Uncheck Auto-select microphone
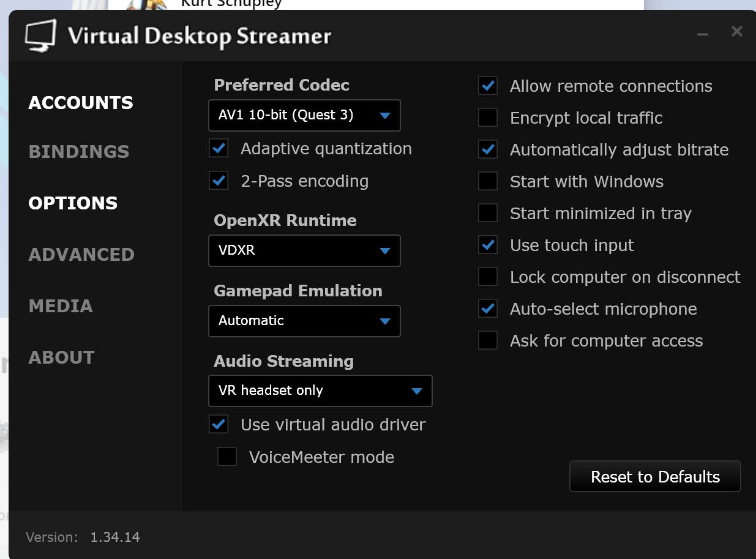This screenshot has width=756, height=559. click(488, 309)
